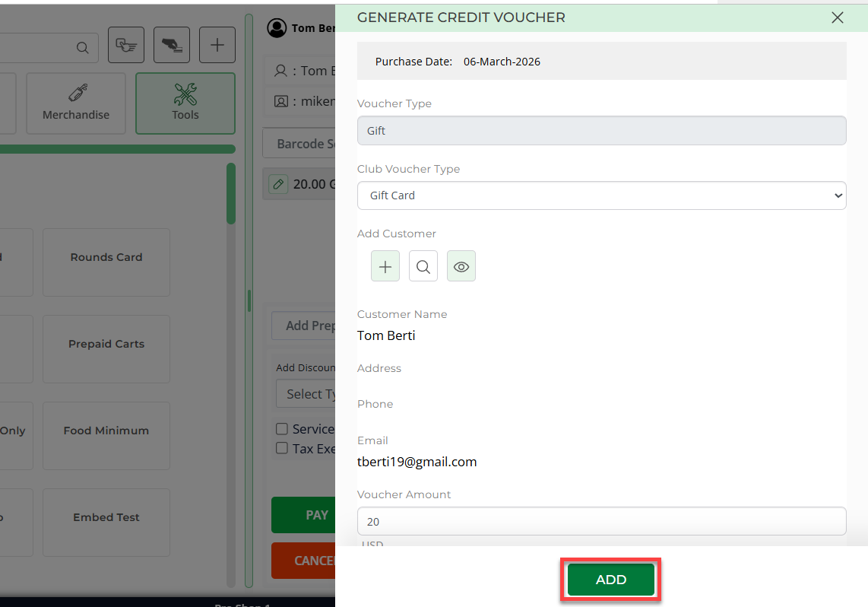Toggle the Service checkbox
This screenshot has height=607, width=868.
click(282, 429)
